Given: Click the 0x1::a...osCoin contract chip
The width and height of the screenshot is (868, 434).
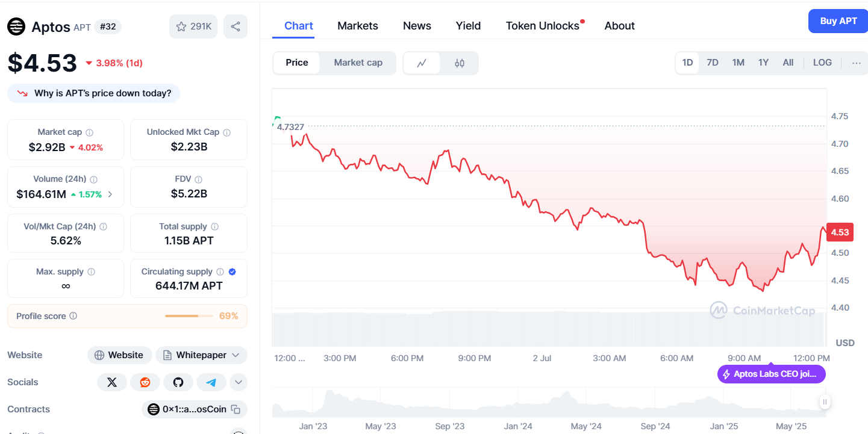Looking at the screenshot, I should coord(195,409).
